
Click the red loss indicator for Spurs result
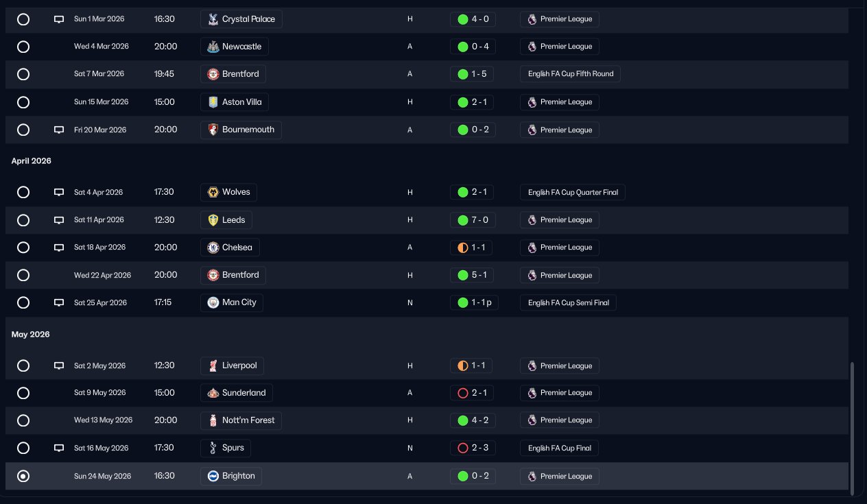(462, 448)
